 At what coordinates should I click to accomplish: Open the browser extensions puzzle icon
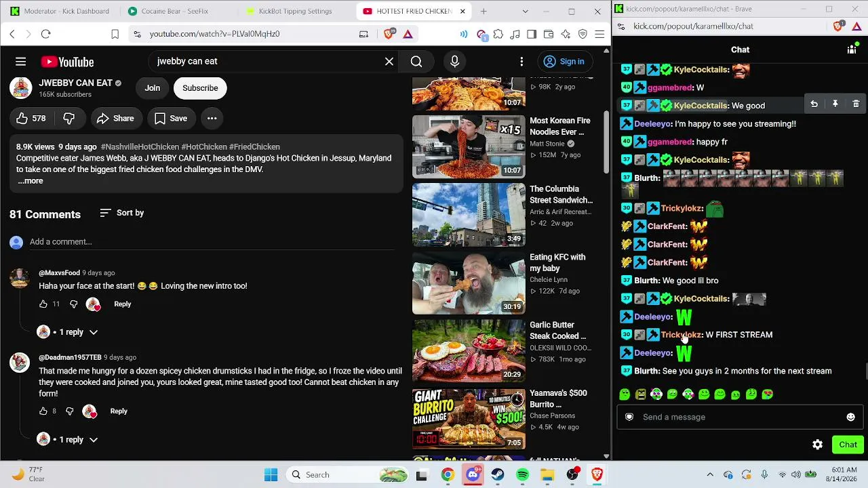pos(498,34)
